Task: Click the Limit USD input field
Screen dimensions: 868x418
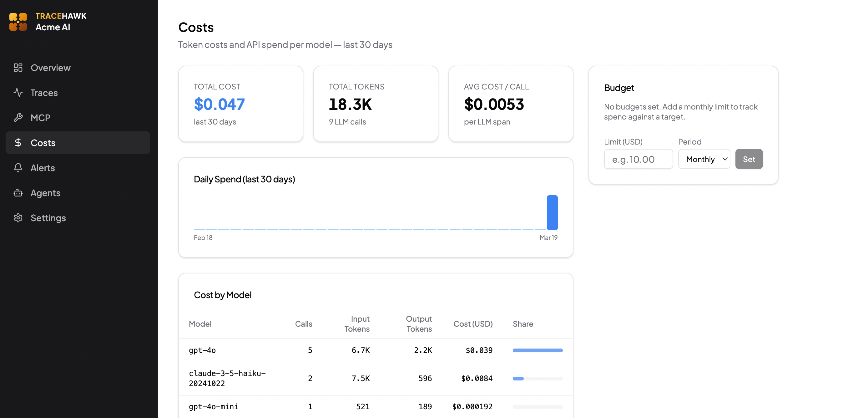Action: coord(638,159)
